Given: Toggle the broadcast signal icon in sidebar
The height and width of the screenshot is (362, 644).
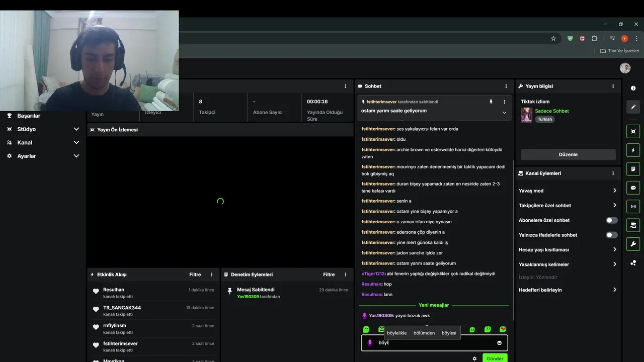Looking at the screenshot, I should coord(633,206).
